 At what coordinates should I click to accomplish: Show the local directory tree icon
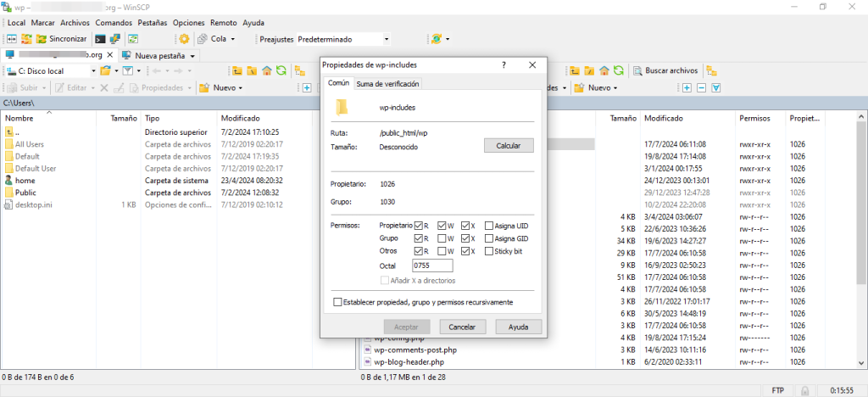300,71
